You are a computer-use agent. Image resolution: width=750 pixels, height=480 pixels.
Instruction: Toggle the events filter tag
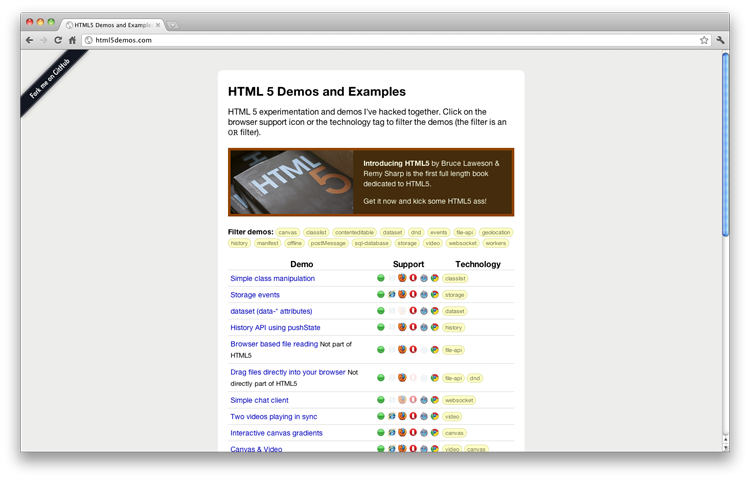[439, 232]
